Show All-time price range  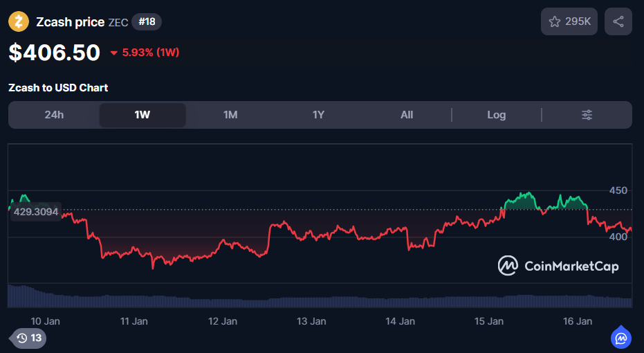click(x=407, y=115)
